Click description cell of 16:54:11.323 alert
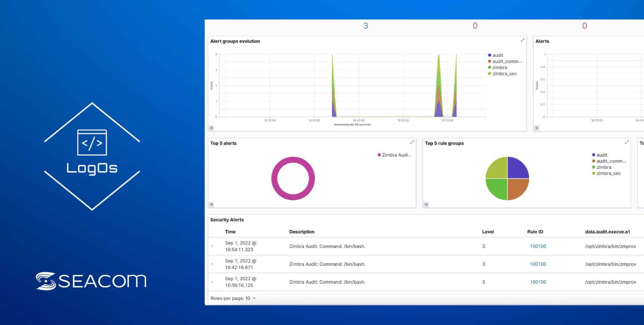 pos(327,246)
